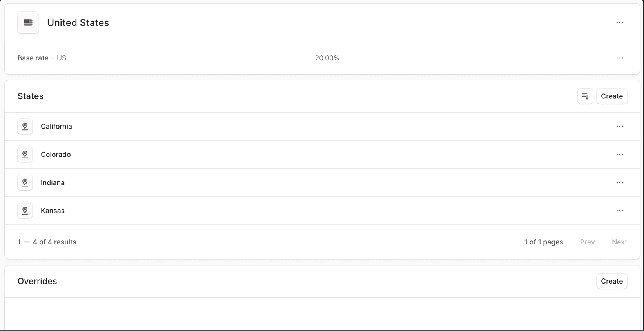Open the options menu for Colorado
The height and width of the screenshot is (331, 644).
[x=620, y=154]
